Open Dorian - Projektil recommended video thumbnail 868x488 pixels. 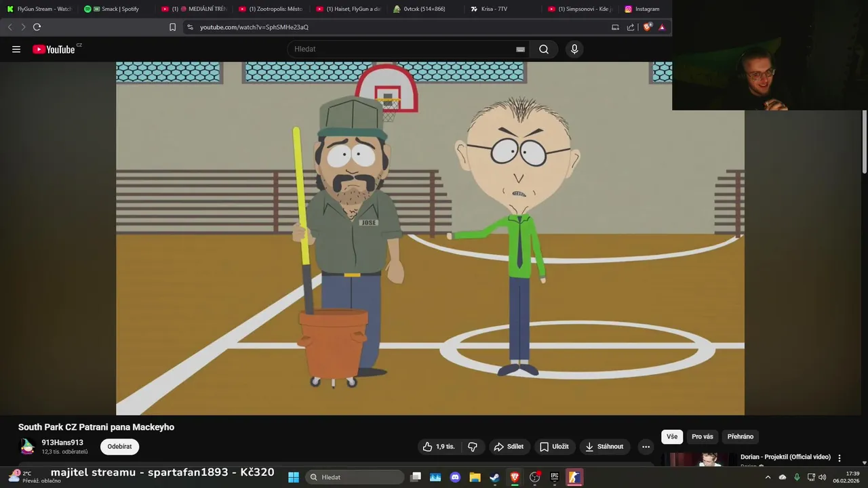point(699,460)
